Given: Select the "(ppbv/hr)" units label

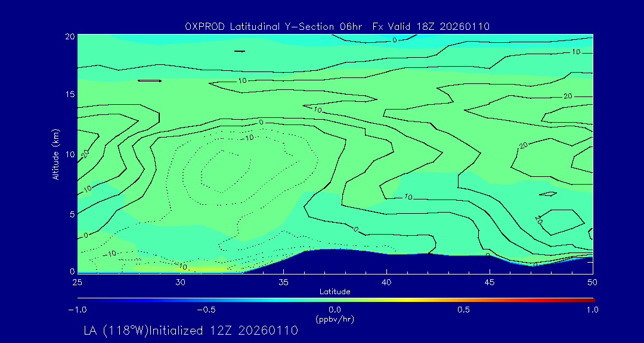Looking at the screenshot, I should coord(335,319).
